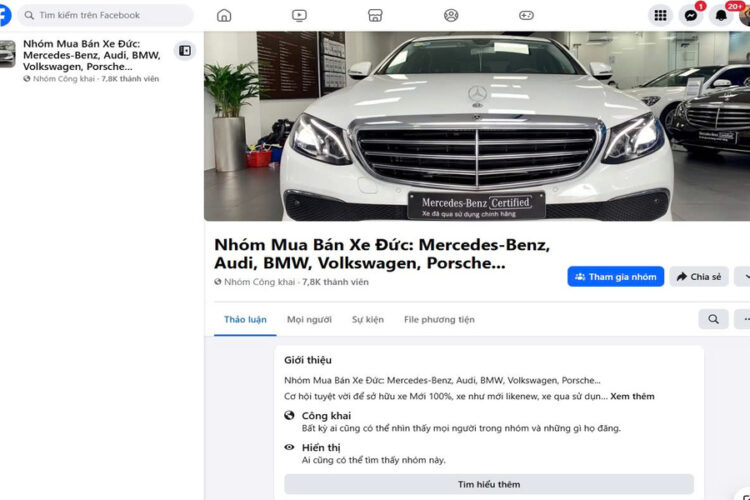Open the Gaming controller icon
The image size is (750, 500).
526,15
